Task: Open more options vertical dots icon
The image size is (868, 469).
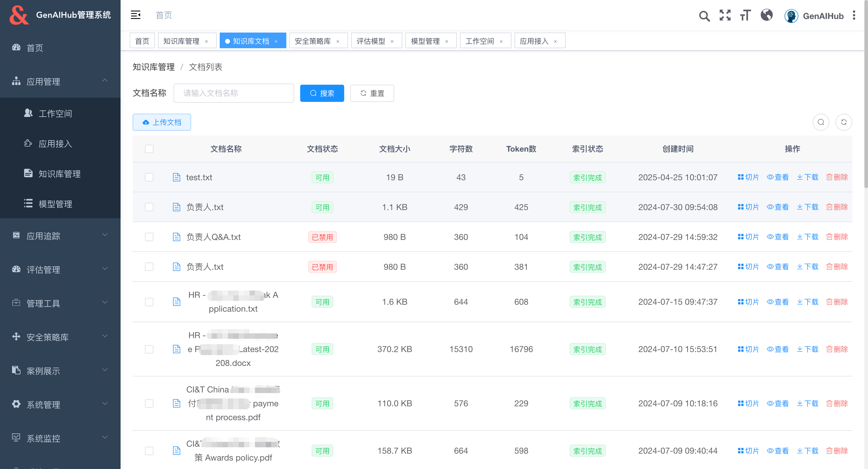Action: pyautogui.click(x=854, y=15)
